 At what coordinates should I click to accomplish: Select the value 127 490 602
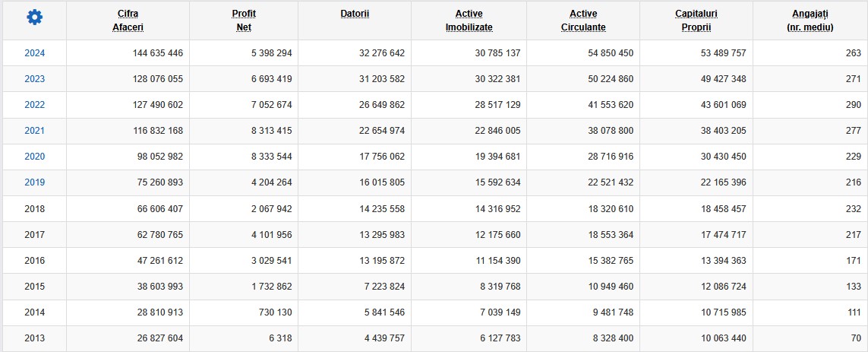pos(158,105)
